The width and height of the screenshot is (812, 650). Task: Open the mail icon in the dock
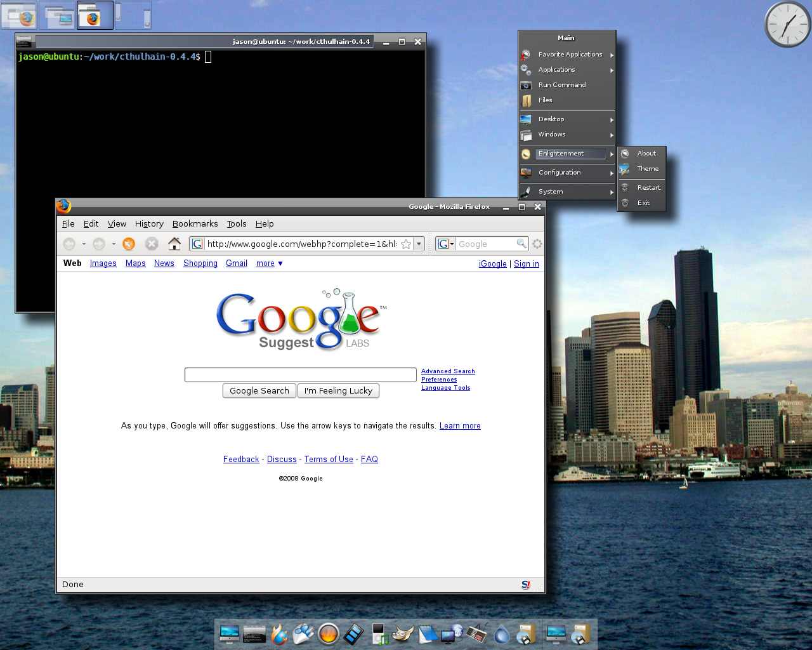(303, 633)
